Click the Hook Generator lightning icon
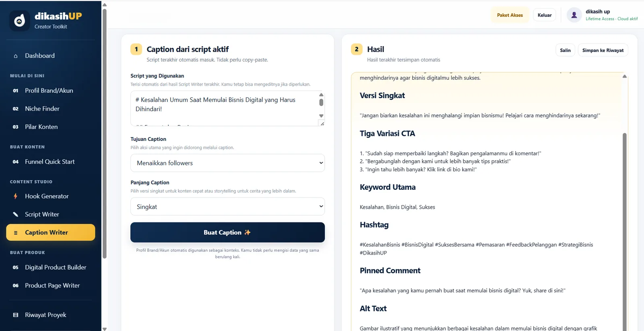Screen dimensions: 644x331 point(16,196)
